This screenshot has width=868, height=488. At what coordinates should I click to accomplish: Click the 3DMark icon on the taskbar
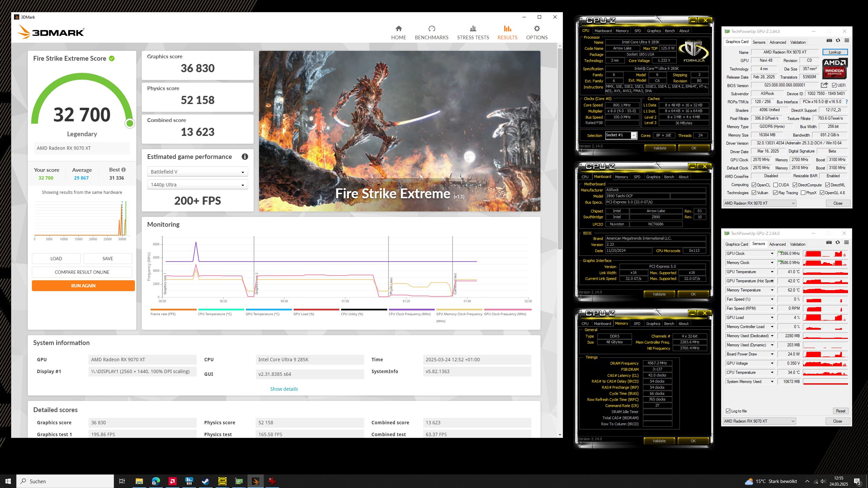pos(255,481)
